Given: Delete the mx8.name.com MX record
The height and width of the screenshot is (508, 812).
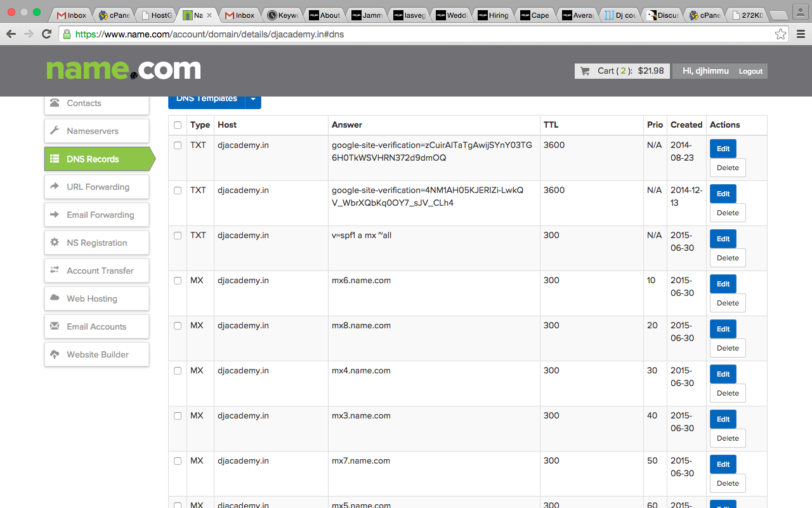Looking at the screenshot, I should coord(728,348).
